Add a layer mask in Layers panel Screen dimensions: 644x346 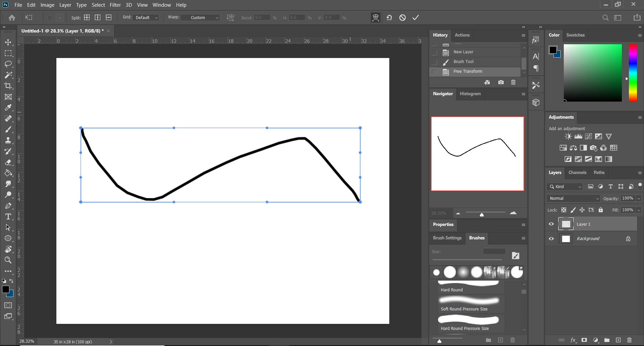[584, 340]
